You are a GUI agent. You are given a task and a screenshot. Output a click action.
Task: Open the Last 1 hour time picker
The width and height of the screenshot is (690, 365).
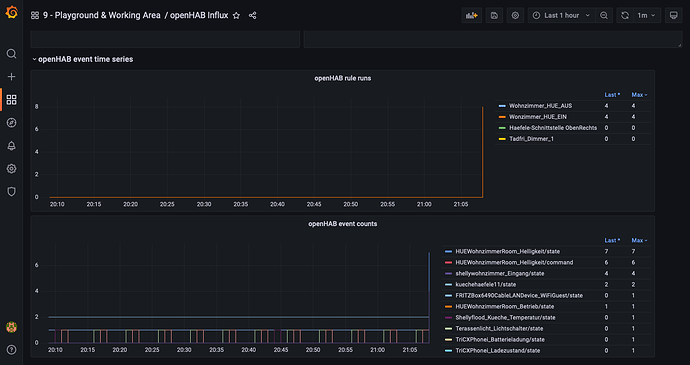click(562, 15)
